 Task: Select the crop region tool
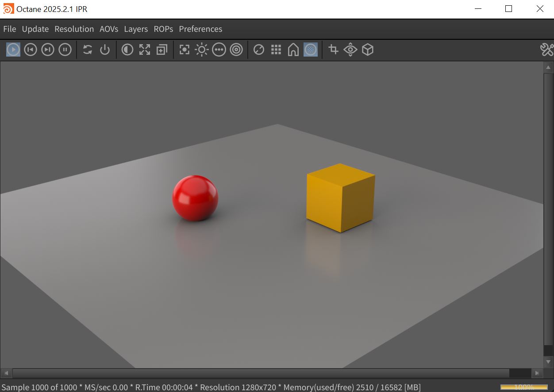tap(334, 49)
